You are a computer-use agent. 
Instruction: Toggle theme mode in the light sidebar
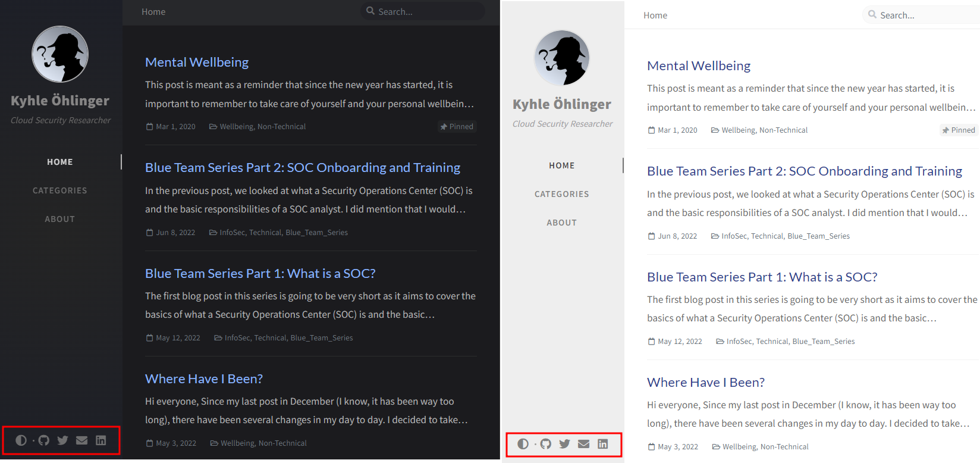click(x=523, y=444)
